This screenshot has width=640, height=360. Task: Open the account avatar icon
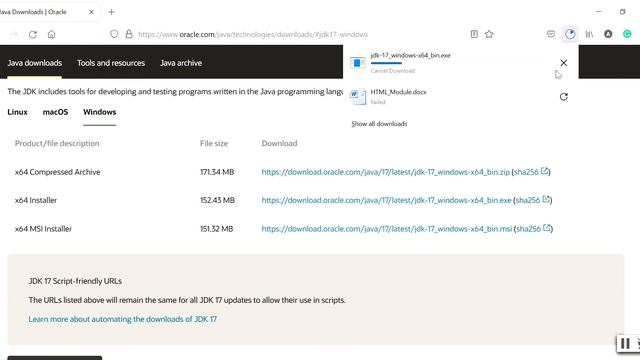[x=608, y=34]
